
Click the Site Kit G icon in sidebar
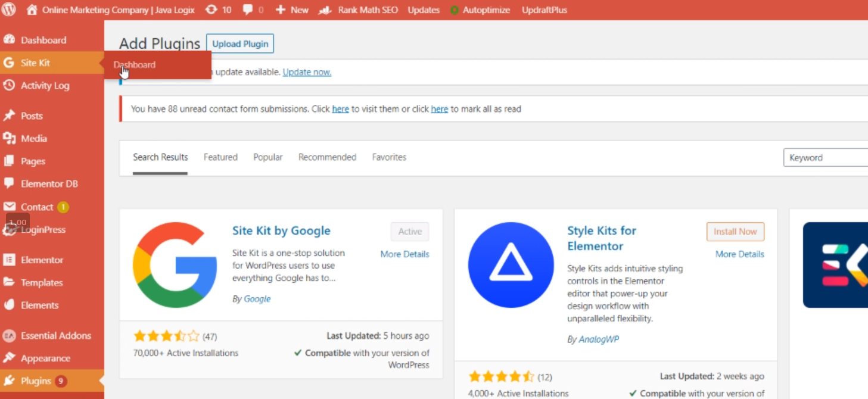[x=8, y=63]
